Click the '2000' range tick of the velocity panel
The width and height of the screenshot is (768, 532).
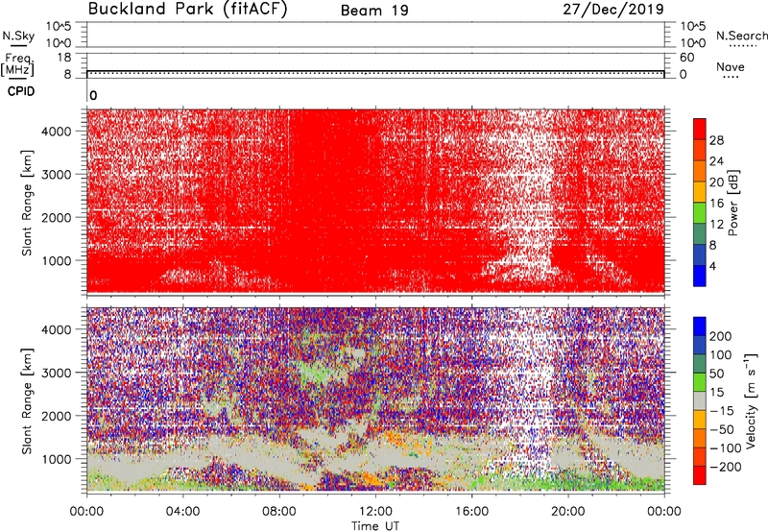[56, 416]
